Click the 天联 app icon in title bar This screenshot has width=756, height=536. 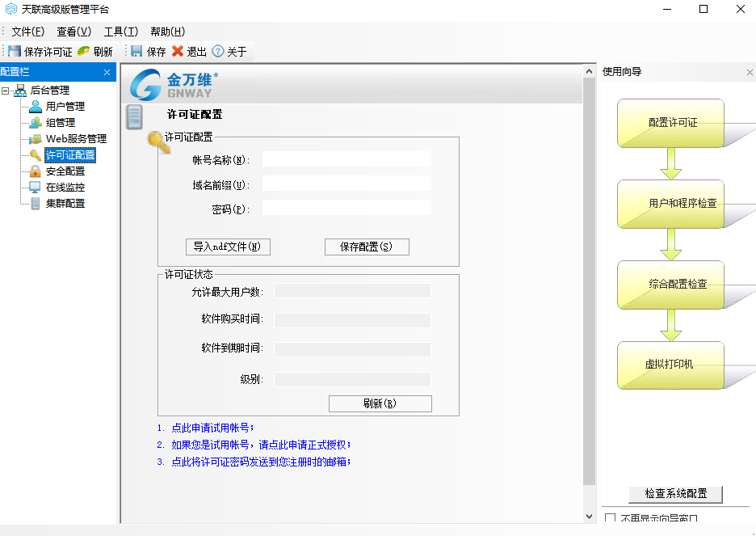[10, 9]
